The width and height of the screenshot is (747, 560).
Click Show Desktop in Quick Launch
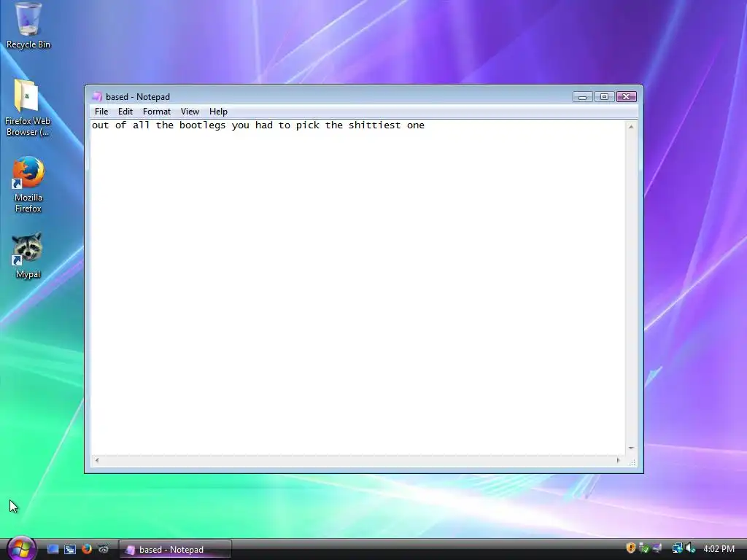(53, 549)
